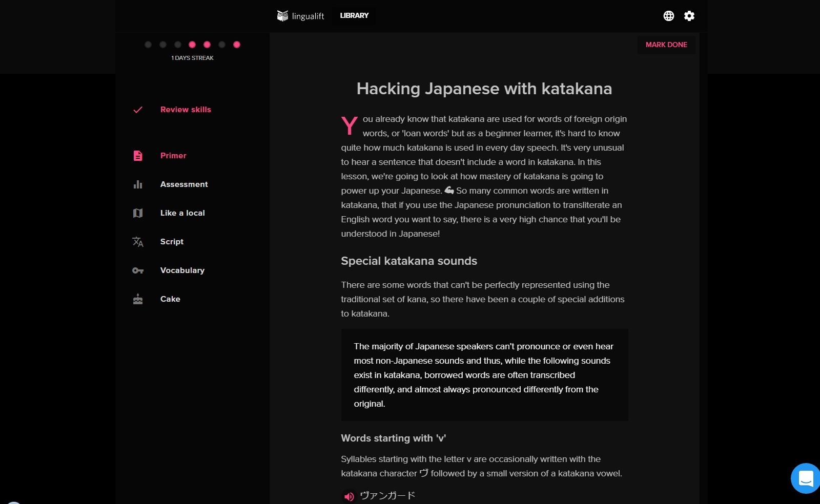Click the last pink streak dot
Image resolution: width=820 pixels, height=504 pixels.
coord(237,45)
